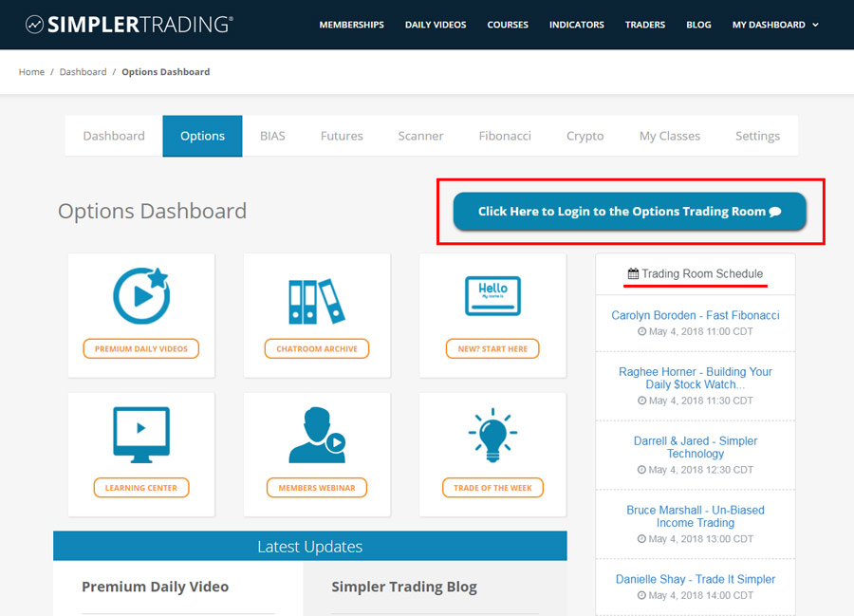Click the Options Dashboard page title
The height and width of the screenshot is (616, 854).
153,212
